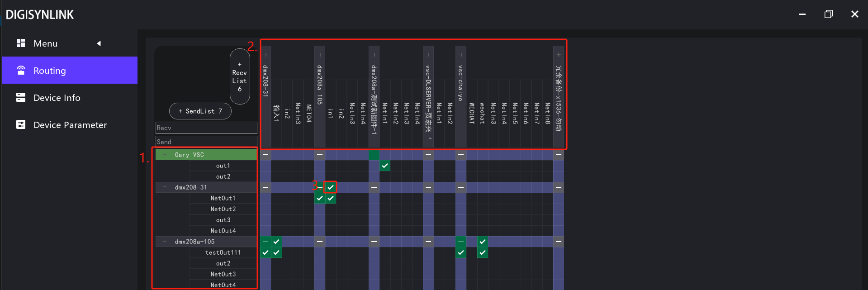Image resolution: width=868 pixels, height=290 pixels.
Task: Click the + SendList 7 button
Action: click(x=200, y=111)
